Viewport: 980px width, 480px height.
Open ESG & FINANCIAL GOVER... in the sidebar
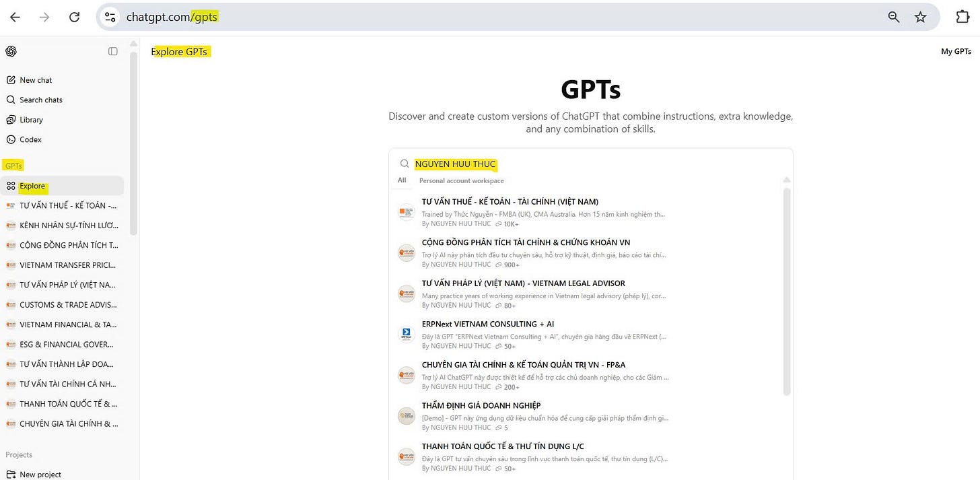[x=63, y=344]
